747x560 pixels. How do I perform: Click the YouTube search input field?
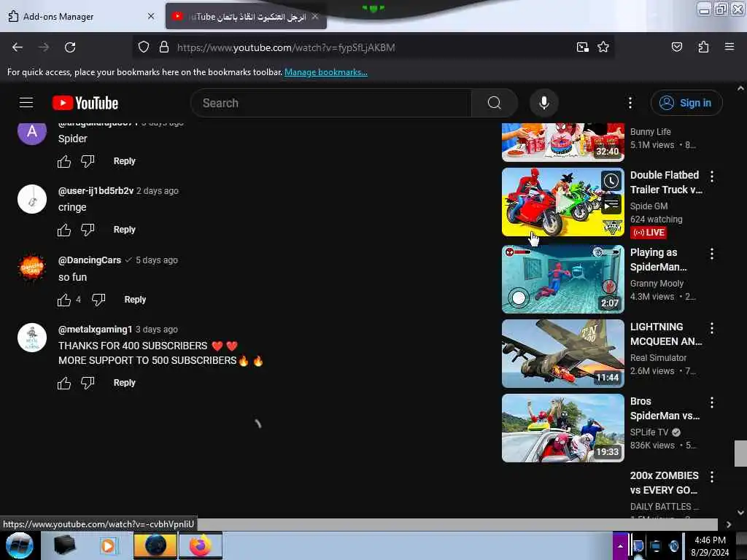coord(331,103)
